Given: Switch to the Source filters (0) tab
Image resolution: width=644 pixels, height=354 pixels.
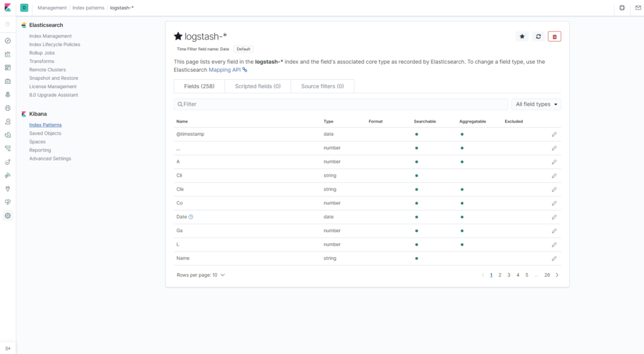Looking at the screenshot, I should (x=323, y=86).
